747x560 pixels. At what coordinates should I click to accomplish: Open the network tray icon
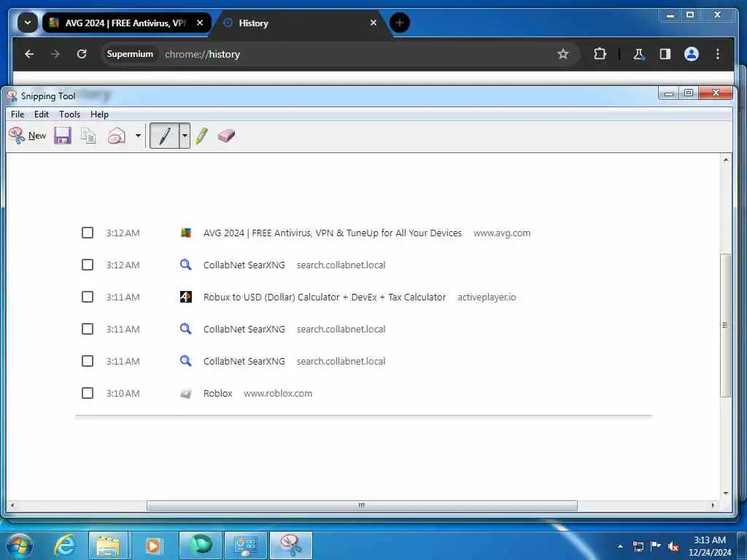638,547
